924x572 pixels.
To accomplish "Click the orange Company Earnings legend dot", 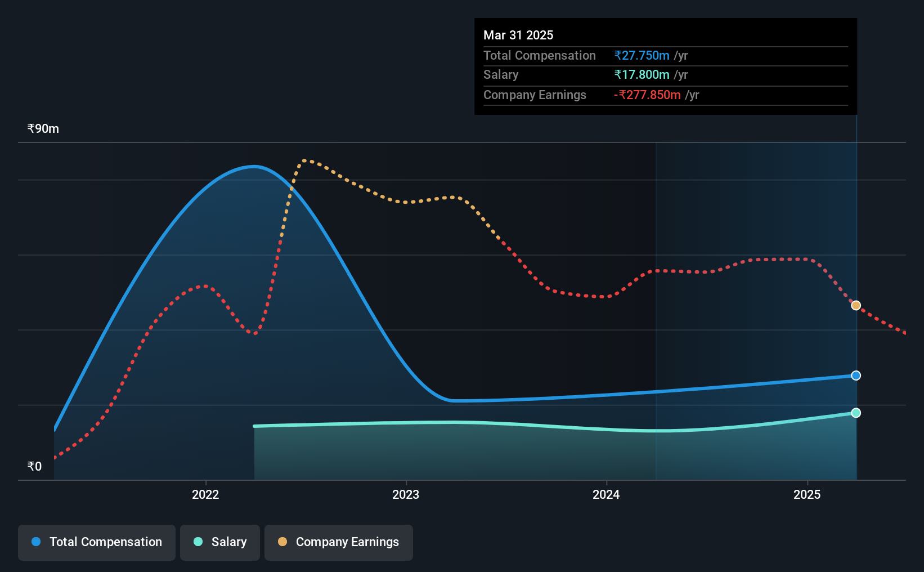I will [x=282, y=542].
